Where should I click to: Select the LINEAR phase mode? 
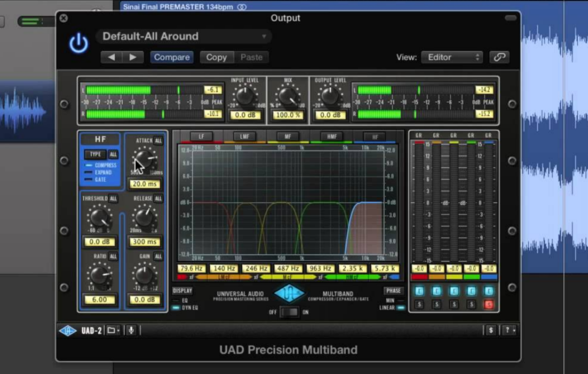tap(392, 307)
